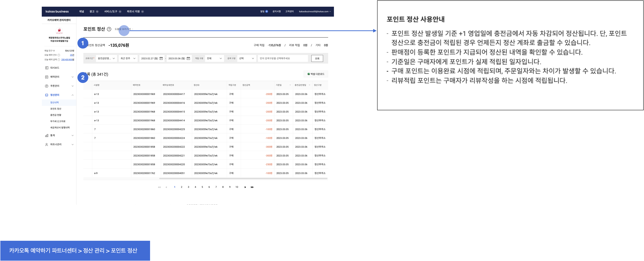Open the 적립 구분 전체 dropdown
The width and height of the screenshot is (644, 261).
(x=214, y=59)
